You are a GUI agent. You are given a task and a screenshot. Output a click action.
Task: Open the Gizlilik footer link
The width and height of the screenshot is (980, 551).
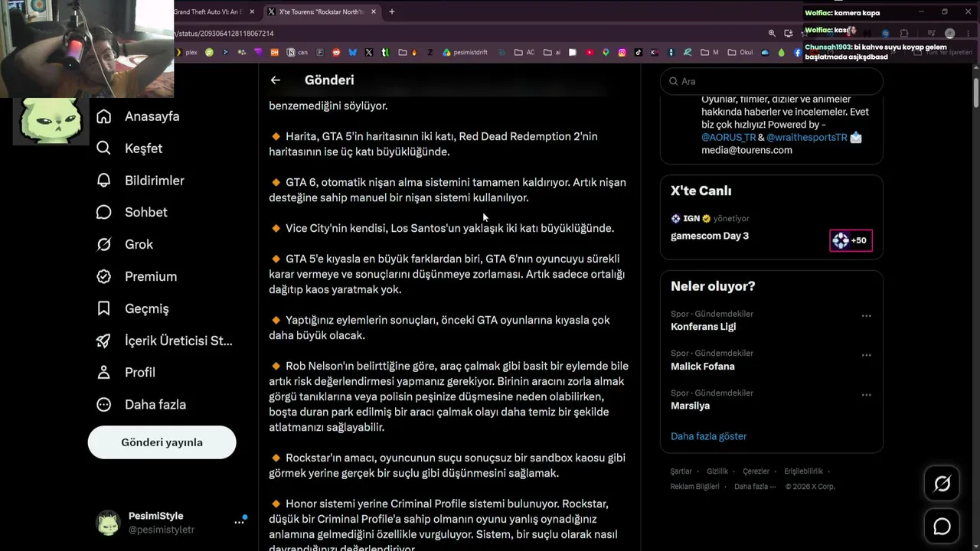717,471
